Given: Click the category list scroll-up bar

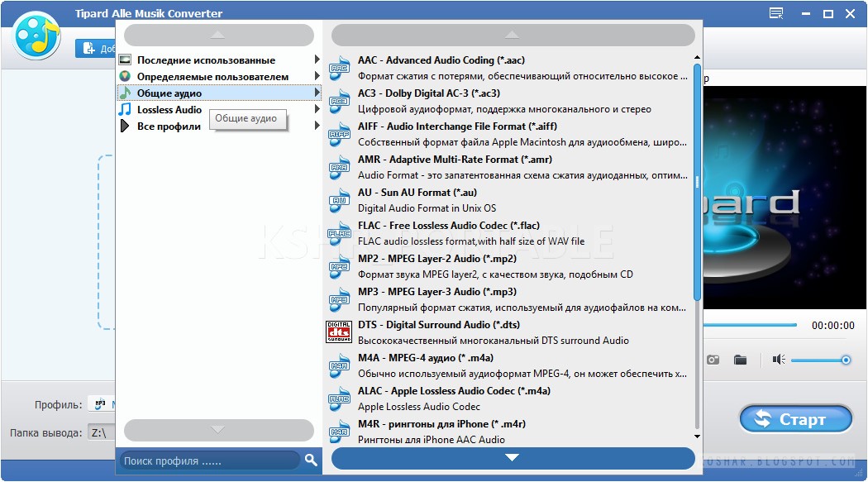Looking at the screenshot, I should [219, 35].
